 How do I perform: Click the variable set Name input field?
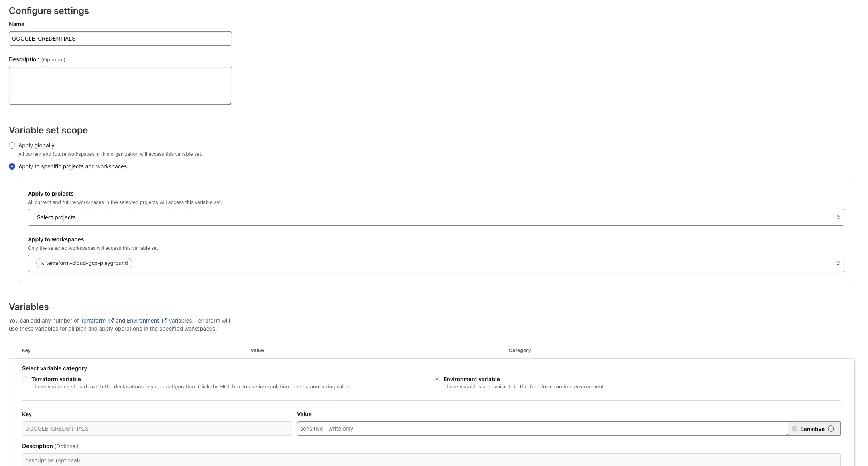[120, 39]
